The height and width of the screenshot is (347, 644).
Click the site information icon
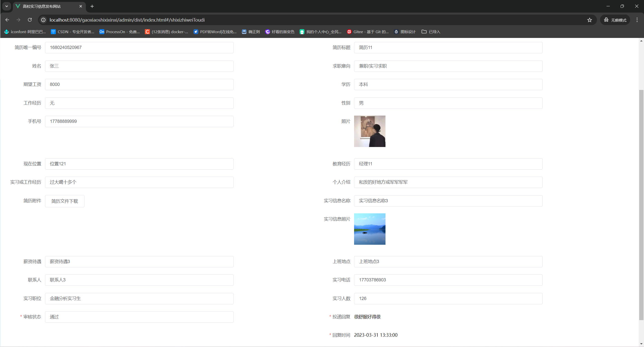(x=44, y=20)
